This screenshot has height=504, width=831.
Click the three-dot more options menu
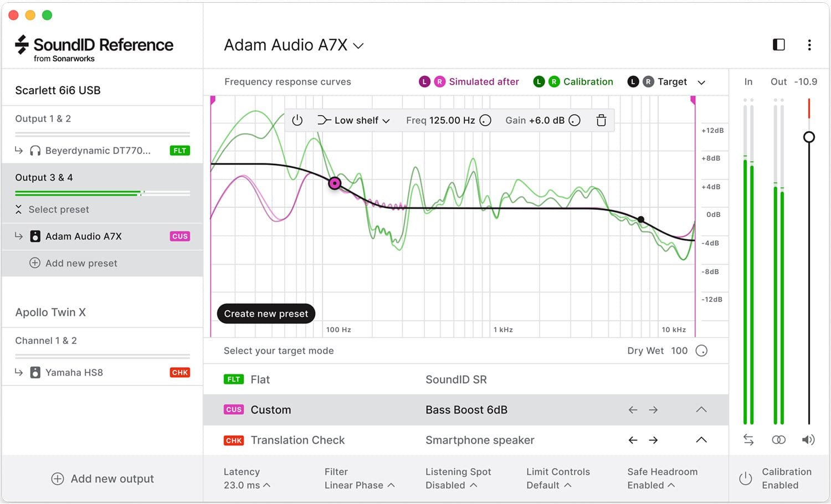point(809,45)
